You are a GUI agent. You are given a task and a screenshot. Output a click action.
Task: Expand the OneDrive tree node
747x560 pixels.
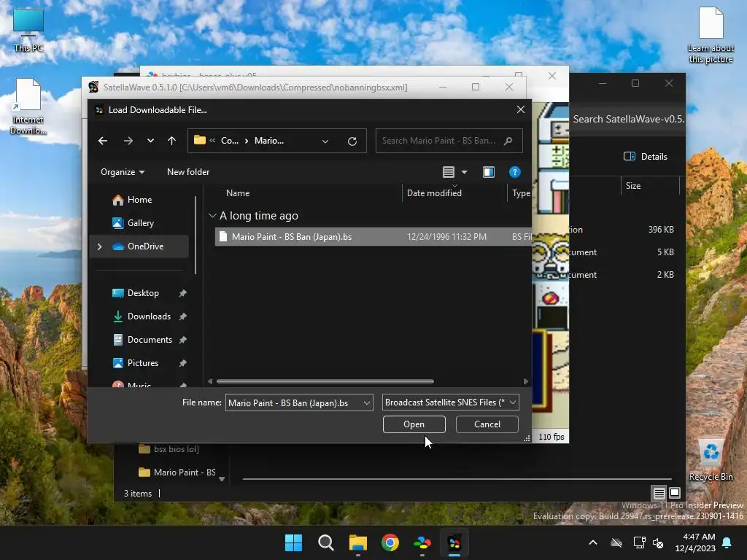[99, 246]
